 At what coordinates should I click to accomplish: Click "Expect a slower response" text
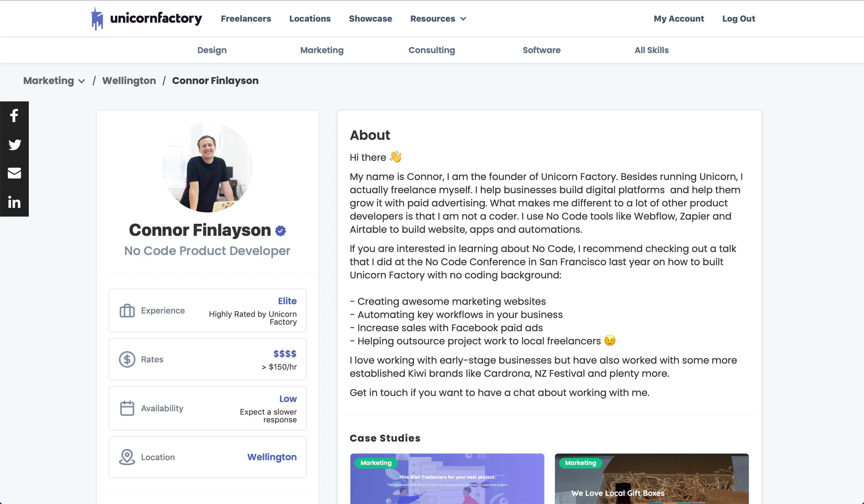pyautogui.click(x=268, y=415)
